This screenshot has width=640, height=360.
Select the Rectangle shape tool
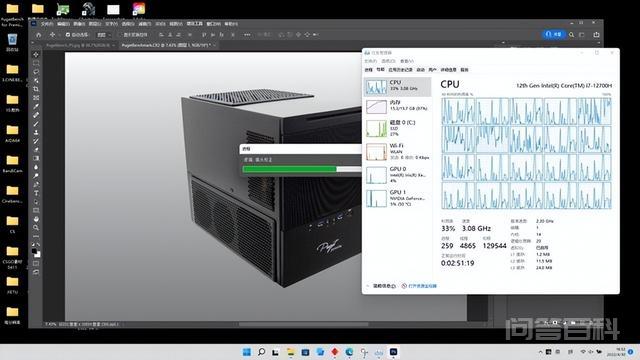(x=36, y=210)
